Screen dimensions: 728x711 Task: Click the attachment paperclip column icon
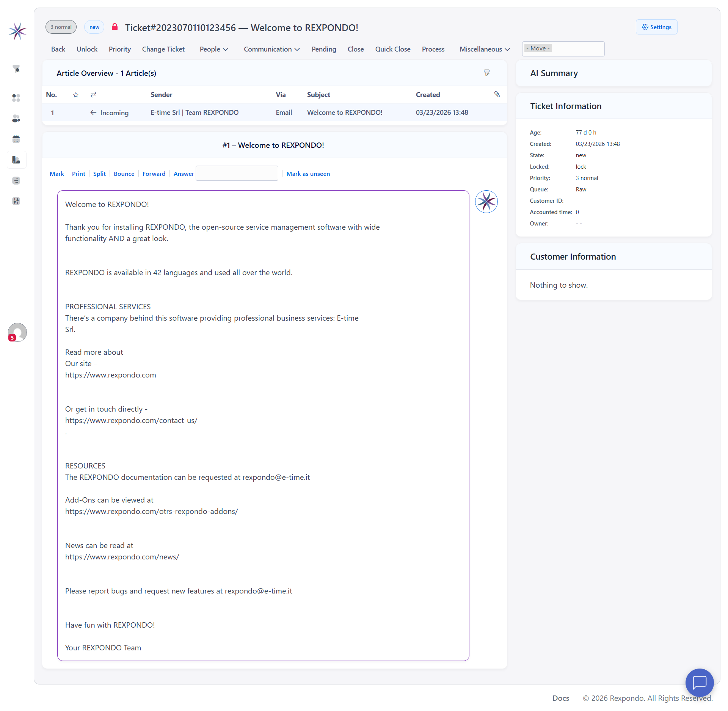[497, 94]
